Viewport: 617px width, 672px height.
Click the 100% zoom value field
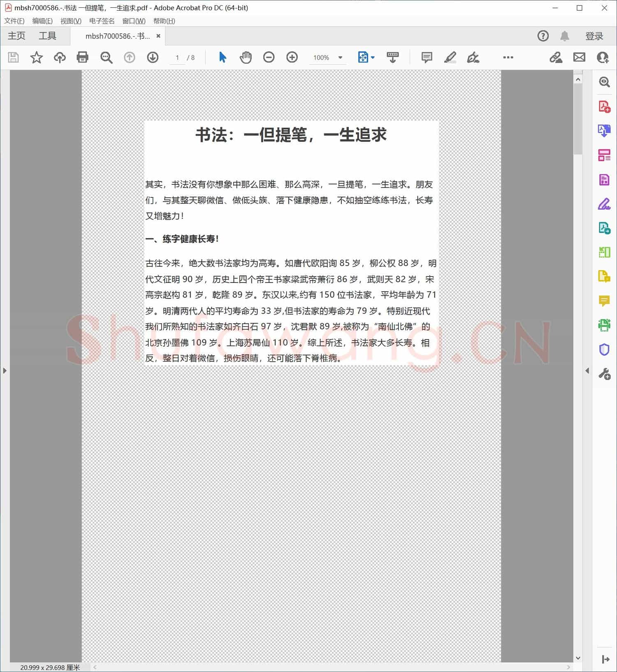tap(321, 58)
